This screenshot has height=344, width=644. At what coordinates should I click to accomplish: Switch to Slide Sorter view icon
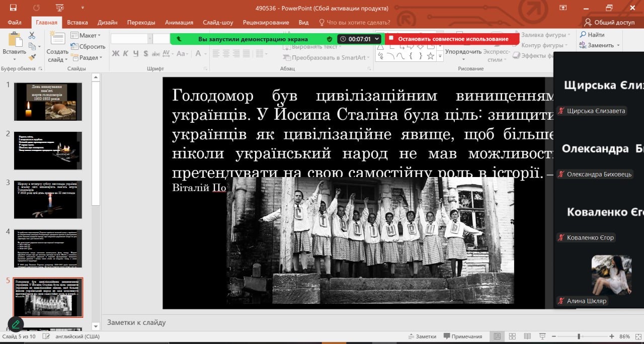point(512,336)
